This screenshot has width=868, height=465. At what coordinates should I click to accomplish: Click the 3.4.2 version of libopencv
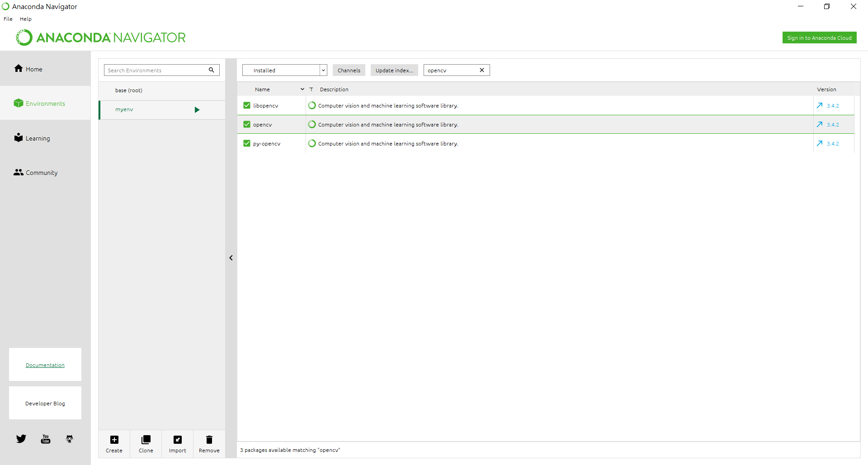click(833, 106)
